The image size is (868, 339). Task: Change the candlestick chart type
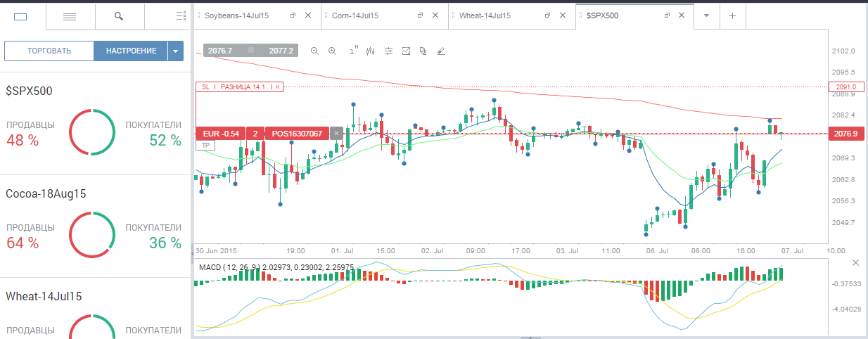point(371,51)
